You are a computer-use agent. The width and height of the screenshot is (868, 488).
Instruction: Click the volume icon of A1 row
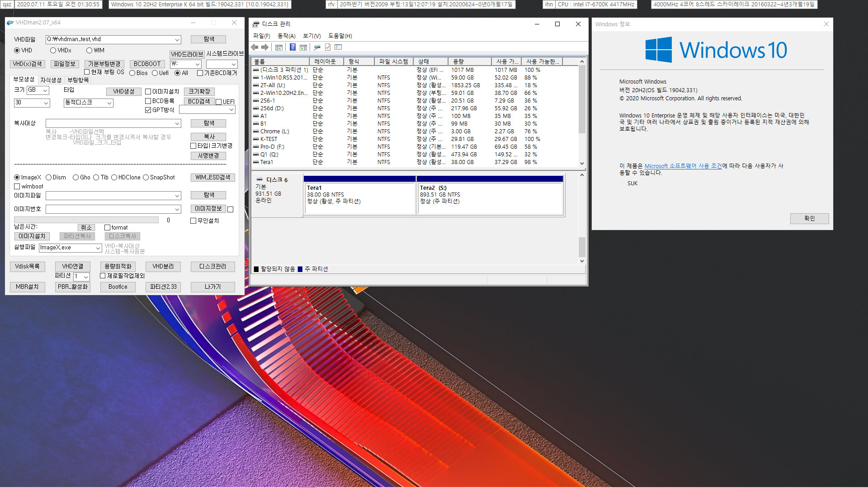256,116
